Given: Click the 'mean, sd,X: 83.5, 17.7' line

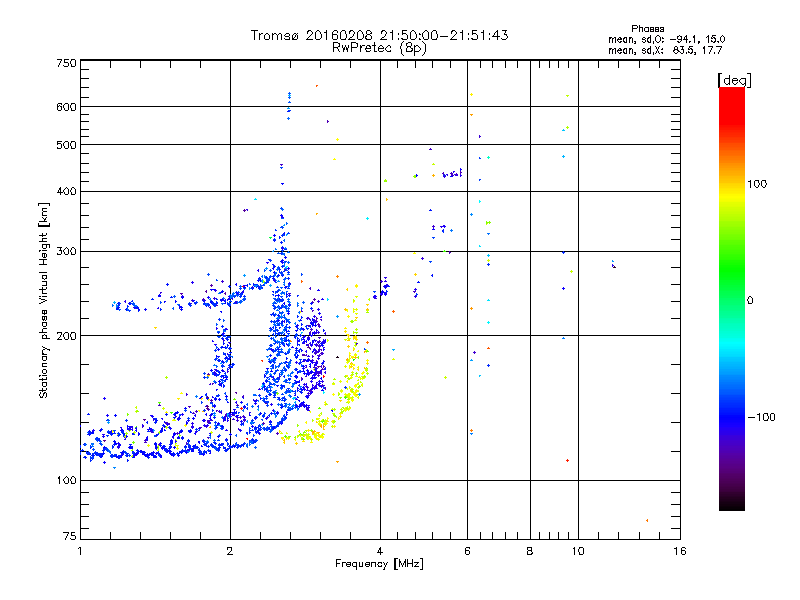Looking at the screenshot, I should click(x=665, y=50).
